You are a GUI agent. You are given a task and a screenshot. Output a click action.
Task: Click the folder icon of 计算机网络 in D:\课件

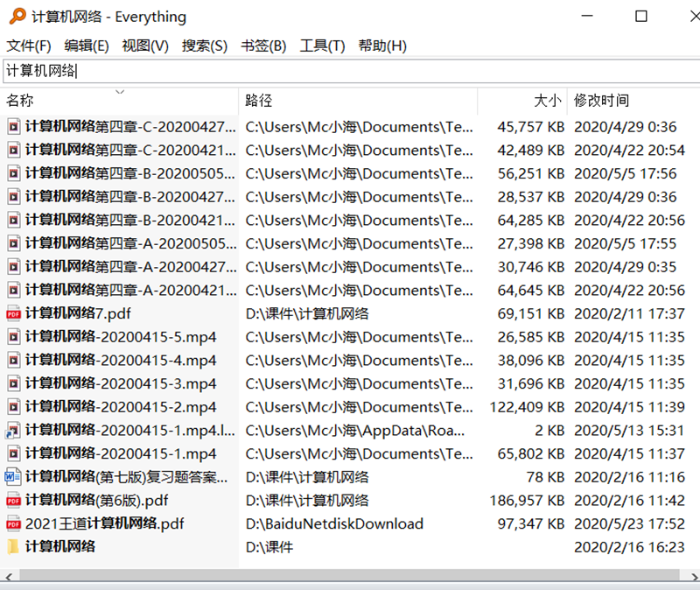tap(13, 547)
